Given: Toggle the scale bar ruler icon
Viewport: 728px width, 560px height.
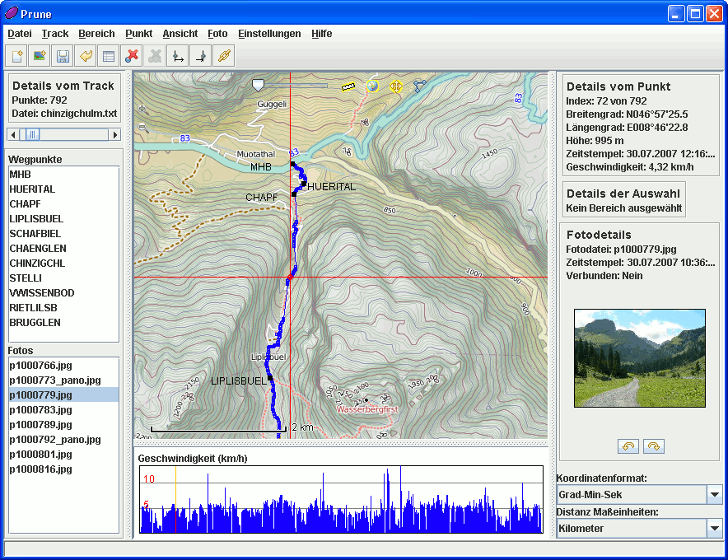Looking at the screenshot, I should 348,86.
